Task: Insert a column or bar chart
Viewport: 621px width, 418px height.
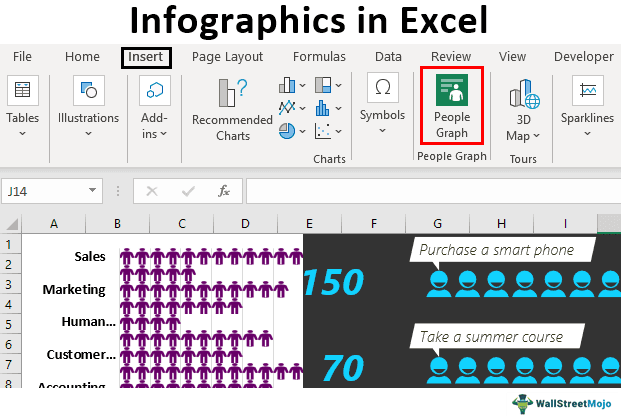Action: (x=290, y=86)
